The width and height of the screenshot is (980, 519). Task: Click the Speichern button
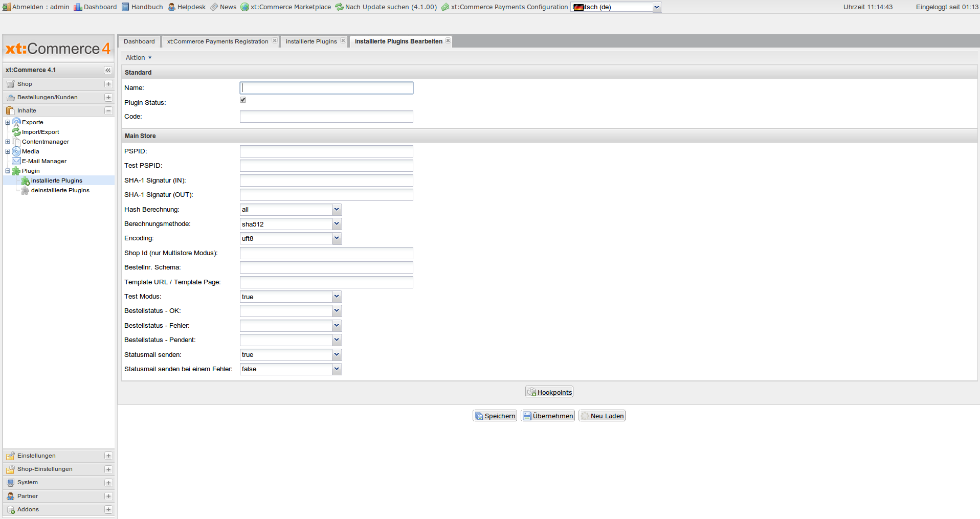[x=495, y=416]
